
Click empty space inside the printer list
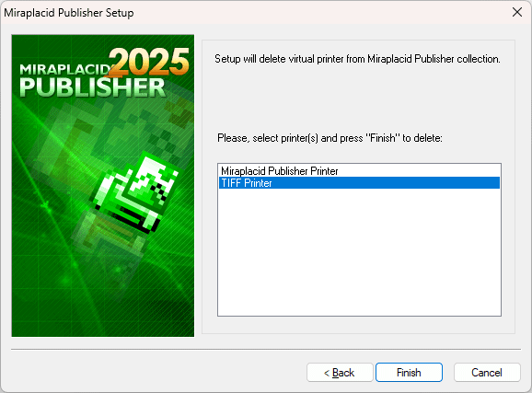click(x=359, y=253)
